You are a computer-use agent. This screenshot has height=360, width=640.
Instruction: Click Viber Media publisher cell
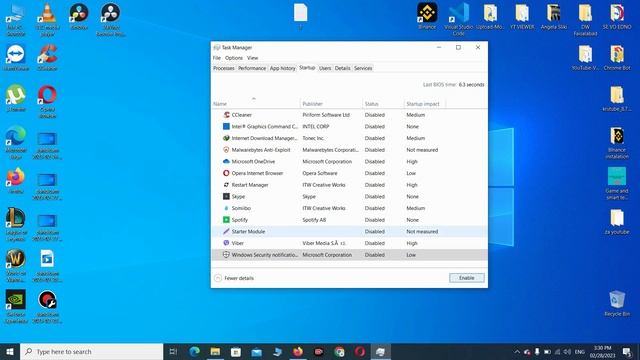pyautogui.click(x=324, y=243)
